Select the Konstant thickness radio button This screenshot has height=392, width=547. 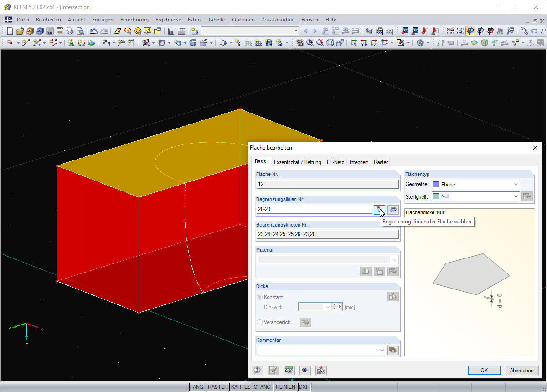coord(260,297)
